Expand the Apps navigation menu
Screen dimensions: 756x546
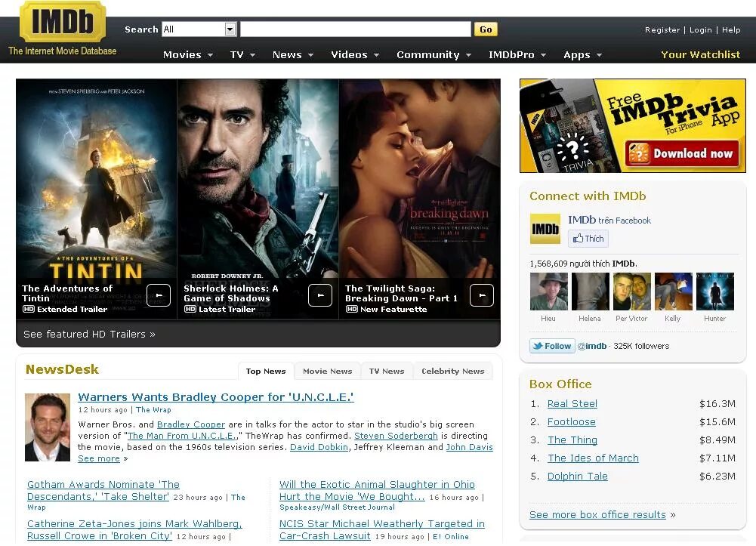583,55
